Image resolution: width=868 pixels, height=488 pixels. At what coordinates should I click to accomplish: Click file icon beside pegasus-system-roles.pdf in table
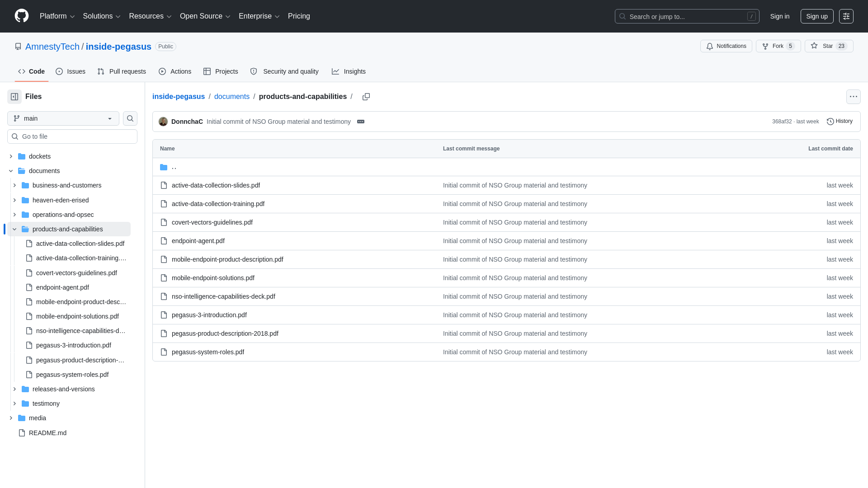point(164,352)
